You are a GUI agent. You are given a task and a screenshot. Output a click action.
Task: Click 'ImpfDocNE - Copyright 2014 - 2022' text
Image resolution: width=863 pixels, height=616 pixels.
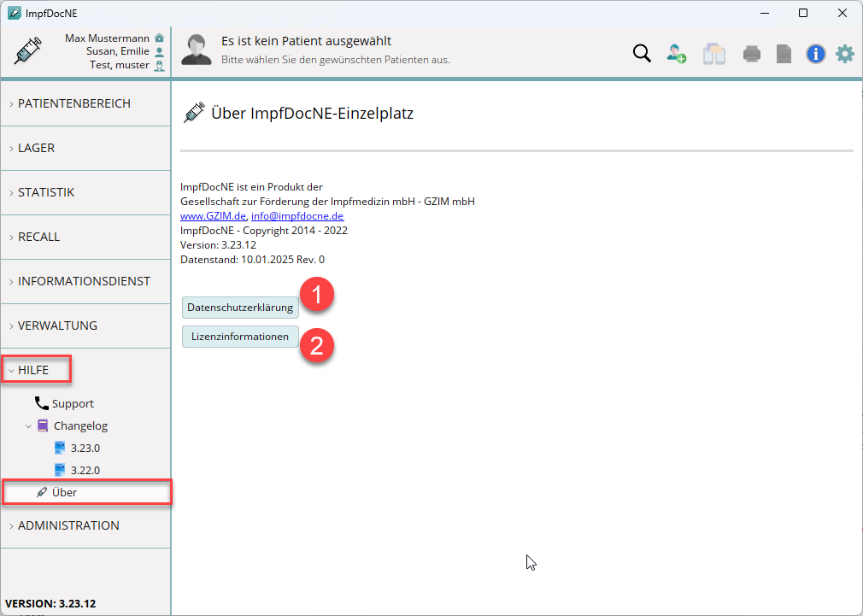click(264, 230)
